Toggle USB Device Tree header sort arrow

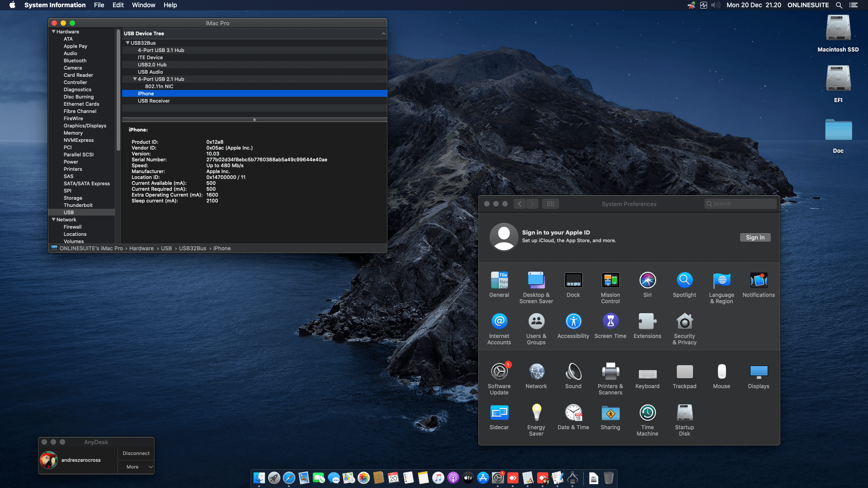tap(383, 33)
